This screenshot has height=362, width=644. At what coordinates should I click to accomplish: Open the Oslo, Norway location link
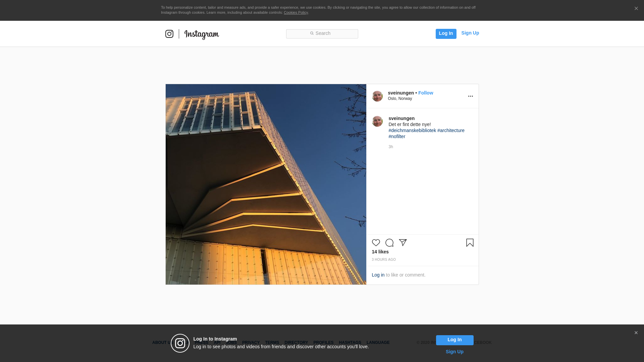click(x=400, y=99)
